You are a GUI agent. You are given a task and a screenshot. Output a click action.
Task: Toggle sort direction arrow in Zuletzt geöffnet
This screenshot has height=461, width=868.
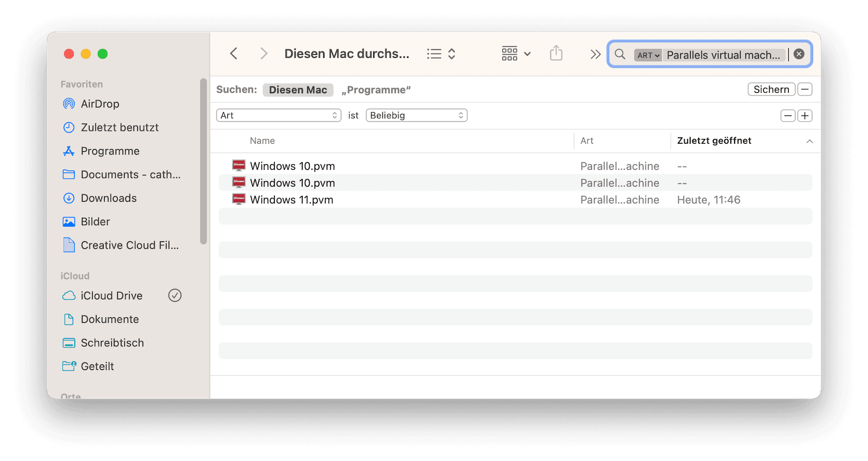point(809,142)
